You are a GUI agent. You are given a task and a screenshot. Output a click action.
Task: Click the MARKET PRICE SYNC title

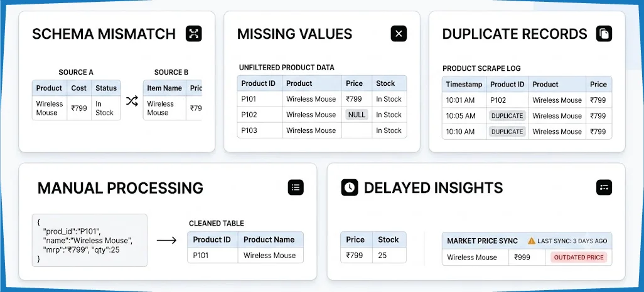(x=482, y=241)
